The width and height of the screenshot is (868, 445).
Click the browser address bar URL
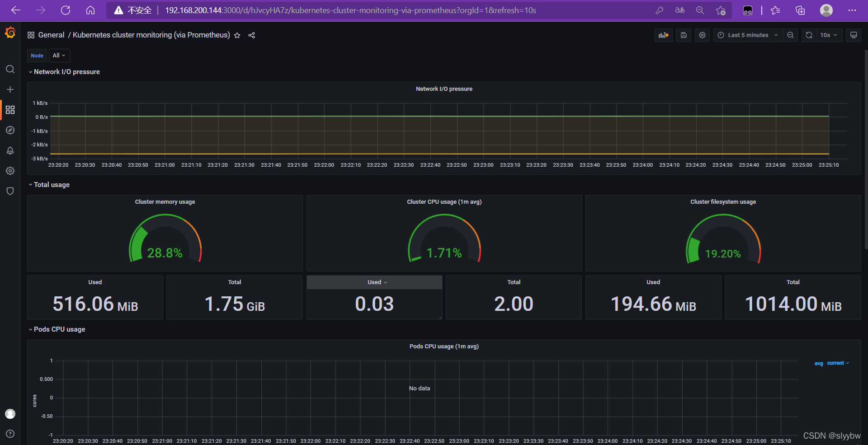click(x=350, y=10)
